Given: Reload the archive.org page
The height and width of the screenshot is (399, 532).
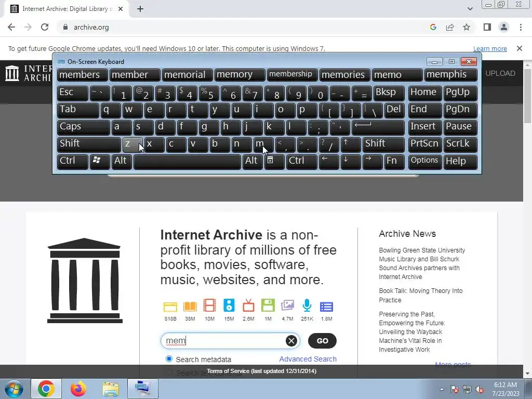Looking at the screenshot, I should [45, 27].
